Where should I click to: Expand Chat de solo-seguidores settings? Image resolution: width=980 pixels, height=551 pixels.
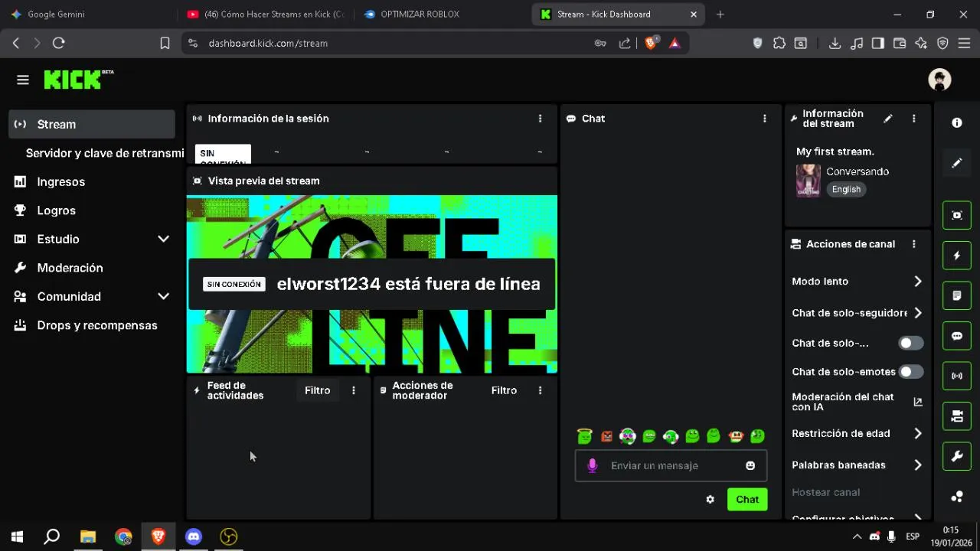tap(917, 313)
